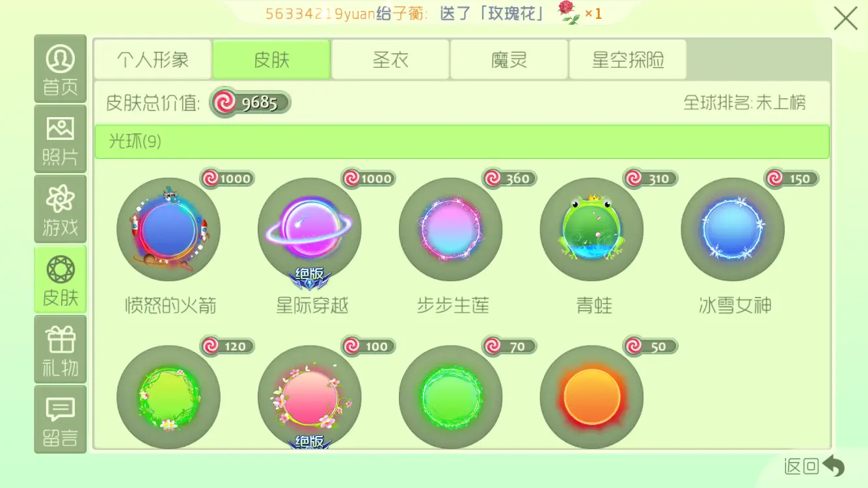Switch to the 圣衣 tab
The height and width of the screenshot is (488, 868).
pos(390,60)
